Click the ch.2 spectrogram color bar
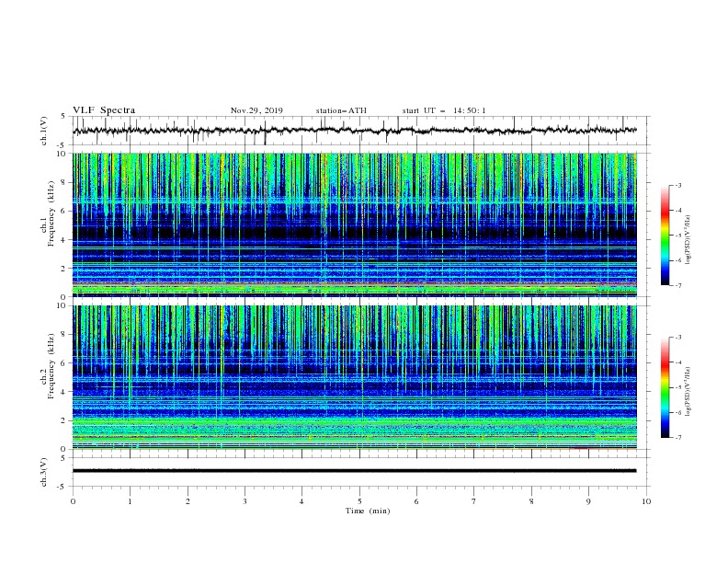 click(665, 387)
